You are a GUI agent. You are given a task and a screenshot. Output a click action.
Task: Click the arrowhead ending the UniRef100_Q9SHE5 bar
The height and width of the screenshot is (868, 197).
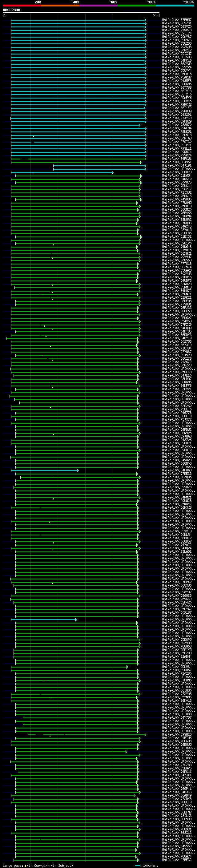[x=146, y=735]
